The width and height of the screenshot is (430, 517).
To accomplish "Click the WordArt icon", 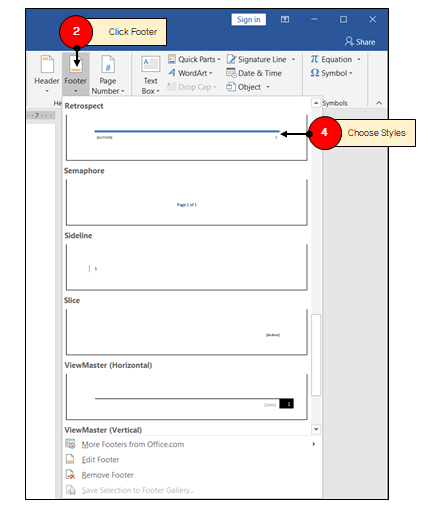I will 172,73.
